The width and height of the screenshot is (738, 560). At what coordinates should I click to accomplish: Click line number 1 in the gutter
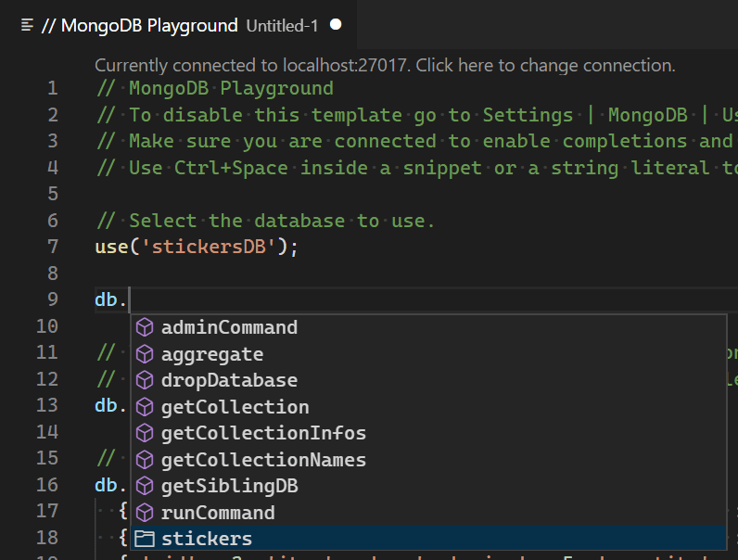click(51, 88)
